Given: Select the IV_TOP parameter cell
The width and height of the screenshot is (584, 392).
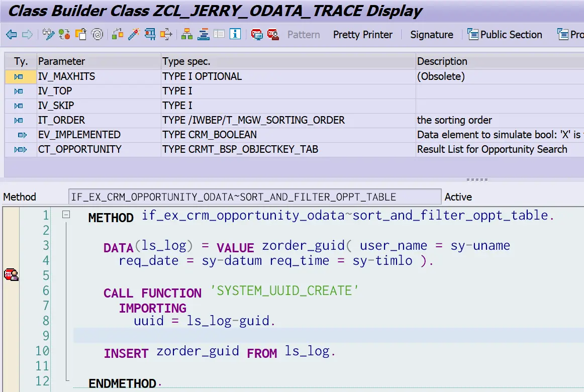Looking at the screenshot, I should pyautogui.click(x=99, y=91).
